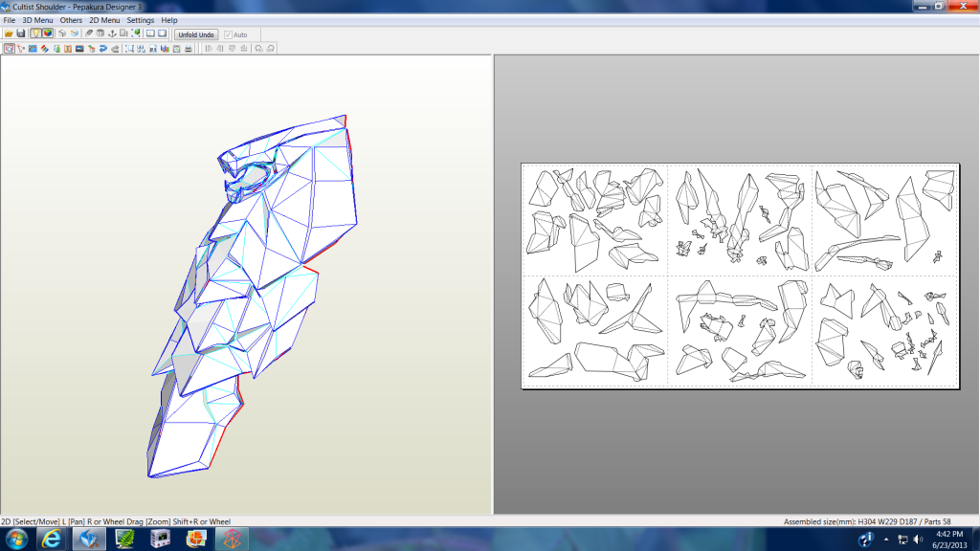Save the file with the floppy disk icon
980x551 pixels.
[x=21, y=33]
